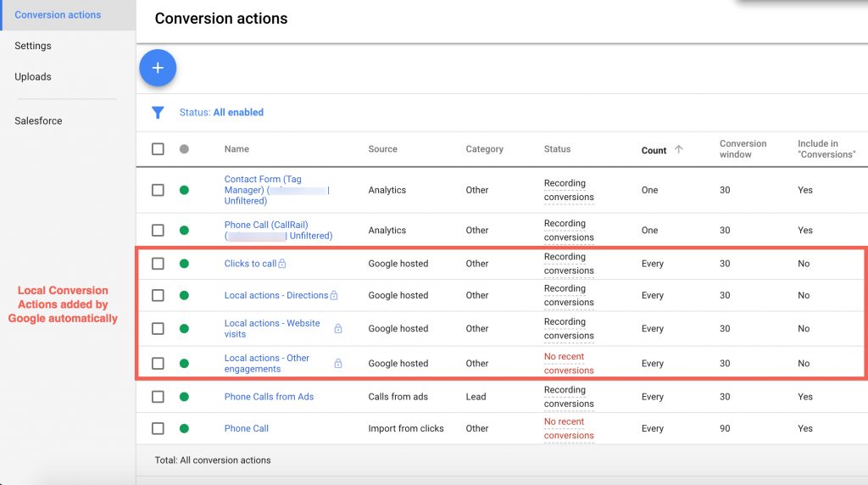The width and height of the screenshot is (868, 485).
Task: Open Local actions - Directions link
Action: (276, 295)
